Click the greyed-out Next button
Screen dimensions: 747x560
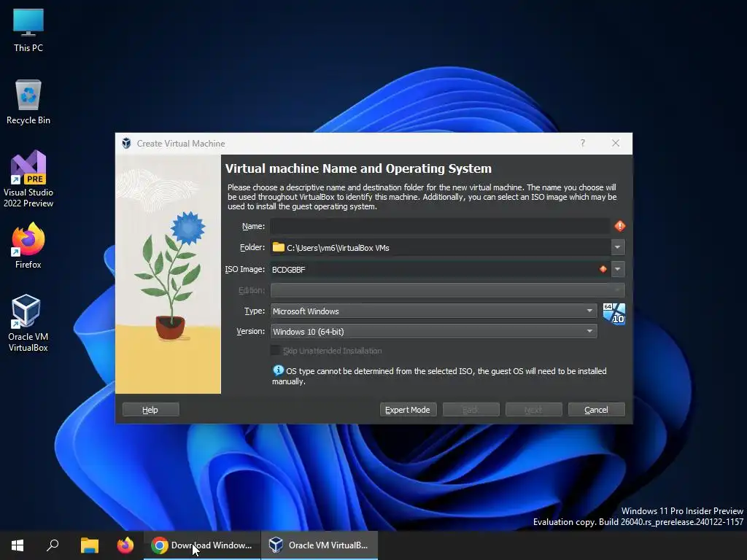click(x=533, y=410)
